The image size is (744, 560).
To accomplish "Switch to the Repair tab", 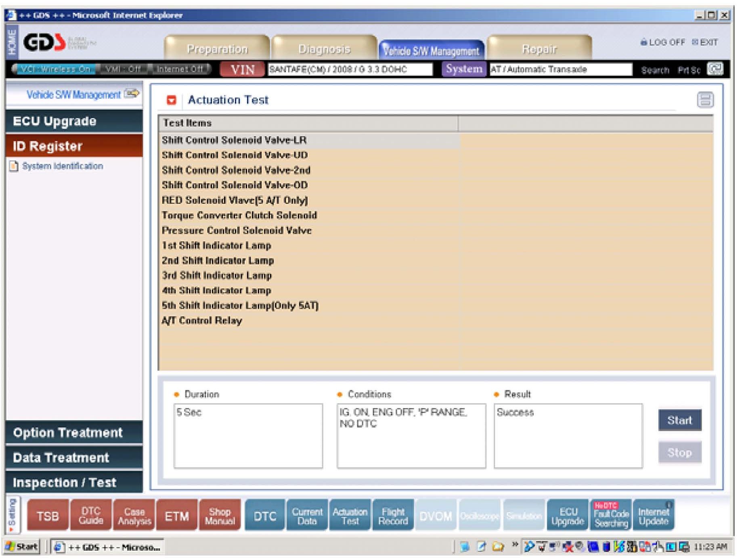I will (539, 49).
